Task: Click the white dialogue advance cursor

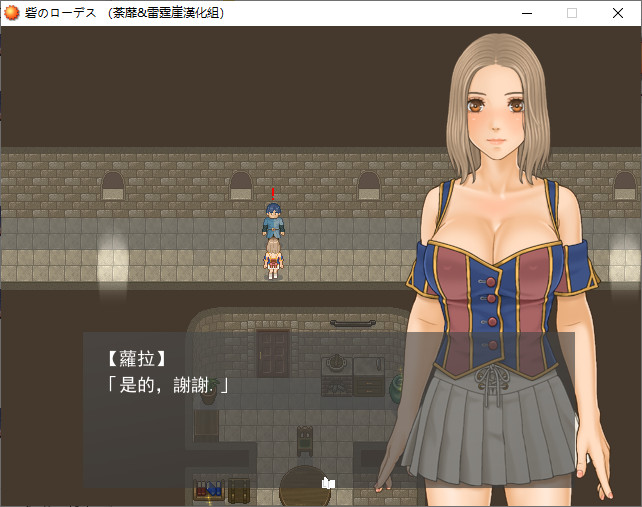Action: pyautogui.click(x=328, y=482)
